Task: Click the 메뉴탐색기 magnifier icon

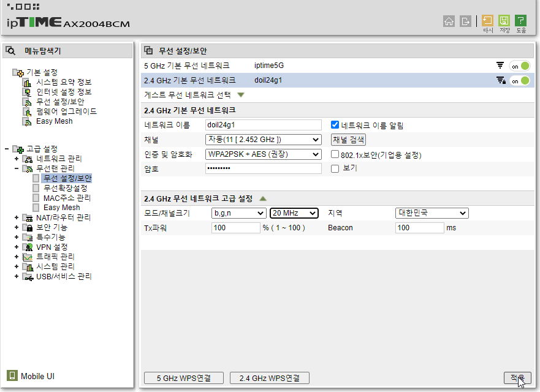Action: tap(10, 51)
